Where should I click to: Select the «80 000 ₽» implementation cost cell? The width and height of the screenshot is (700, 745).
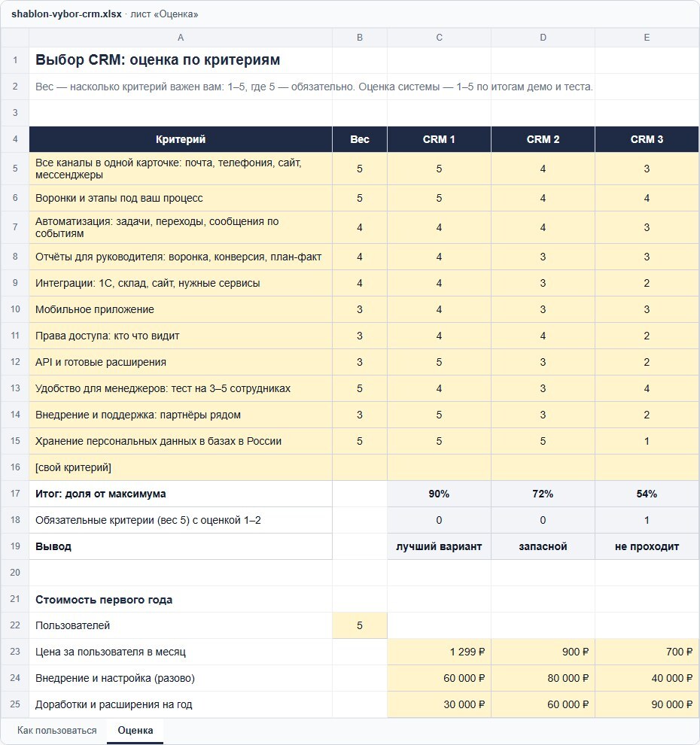543,678
